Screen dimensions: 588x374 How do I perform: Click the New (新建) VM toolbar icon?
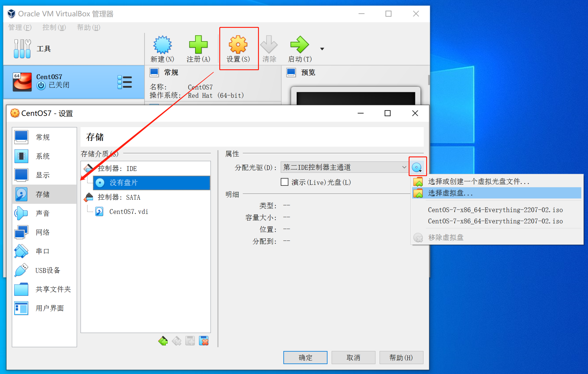point(162,45)
